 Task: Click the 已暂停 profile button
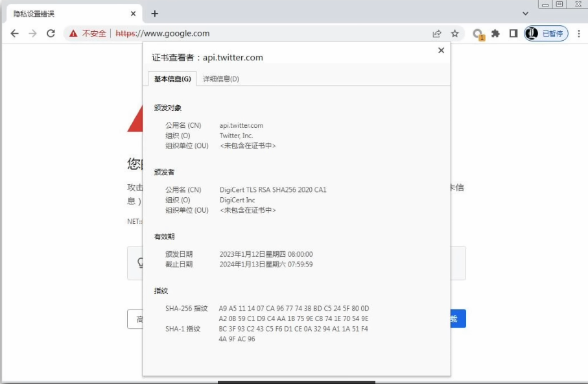click(x=546, y=34)
